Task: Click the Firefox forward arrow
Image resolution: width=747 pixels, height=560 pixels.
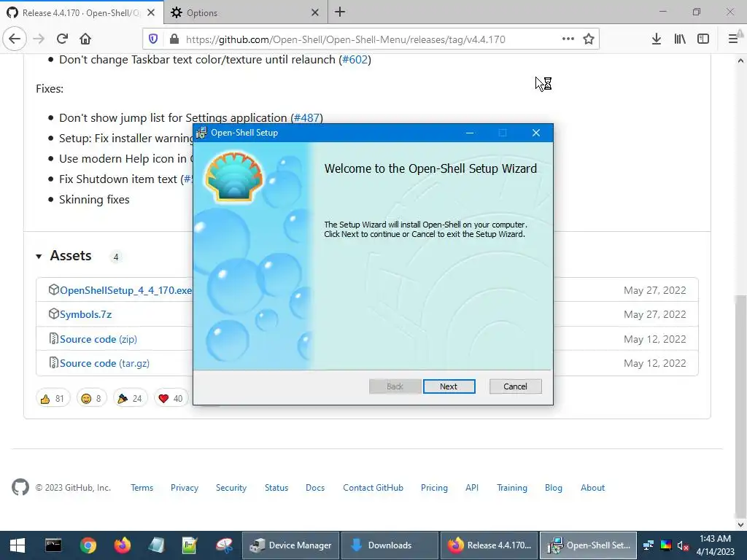Action: click(x=39, y=39)
